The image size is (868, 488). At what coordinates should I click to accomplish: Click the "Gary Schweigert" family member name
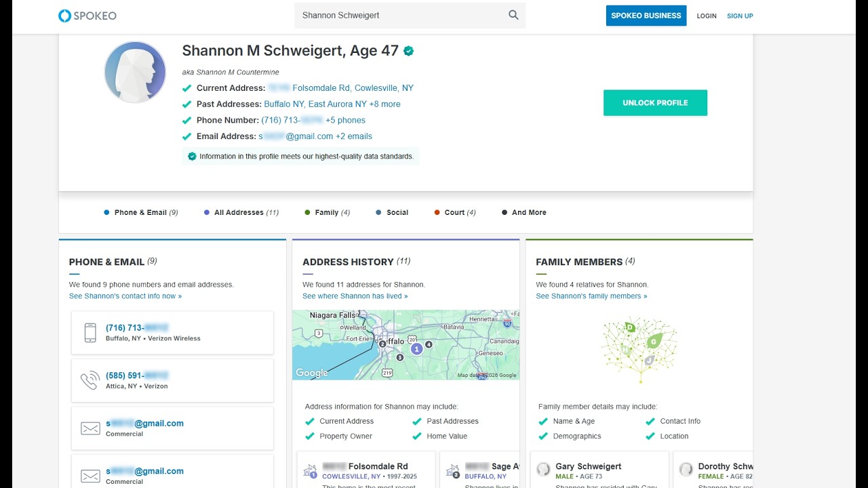[x=589, y=466]
